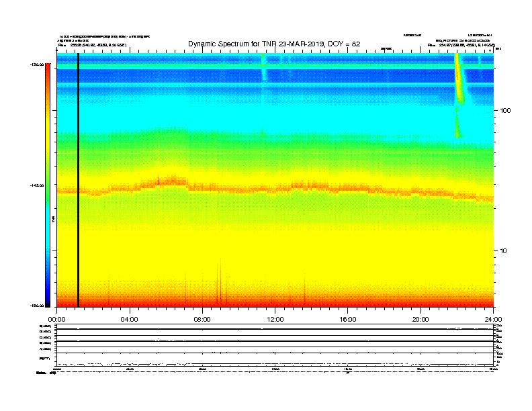Click the 10 frequency axis label

tap(503, 251)
